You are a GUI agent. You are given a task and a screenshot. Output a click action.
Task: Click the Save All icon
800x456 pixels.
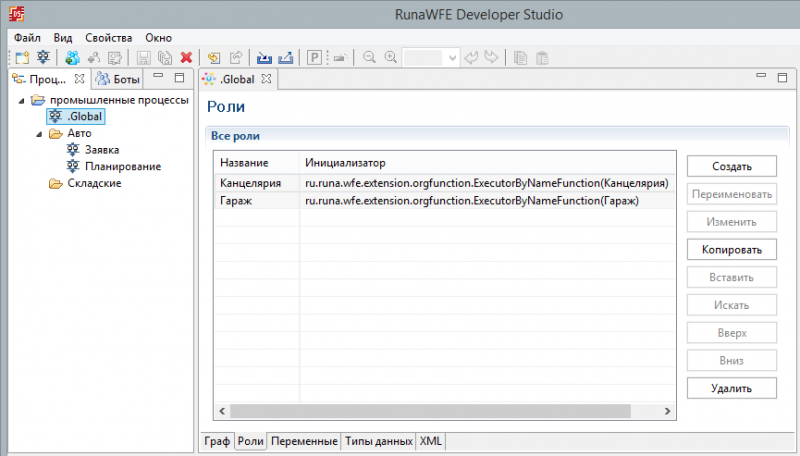(165, 58)
